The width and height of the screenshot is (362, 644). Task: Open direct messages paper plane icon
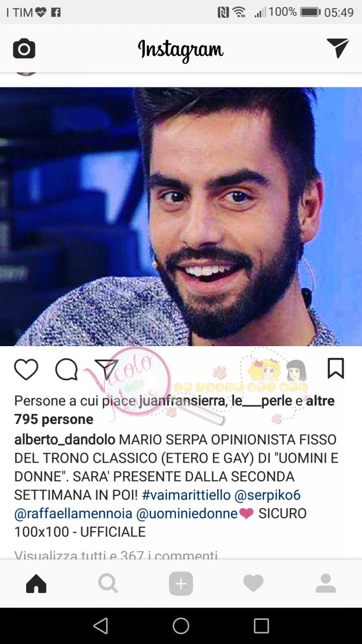pyautogui.click(x=338, y=48)
